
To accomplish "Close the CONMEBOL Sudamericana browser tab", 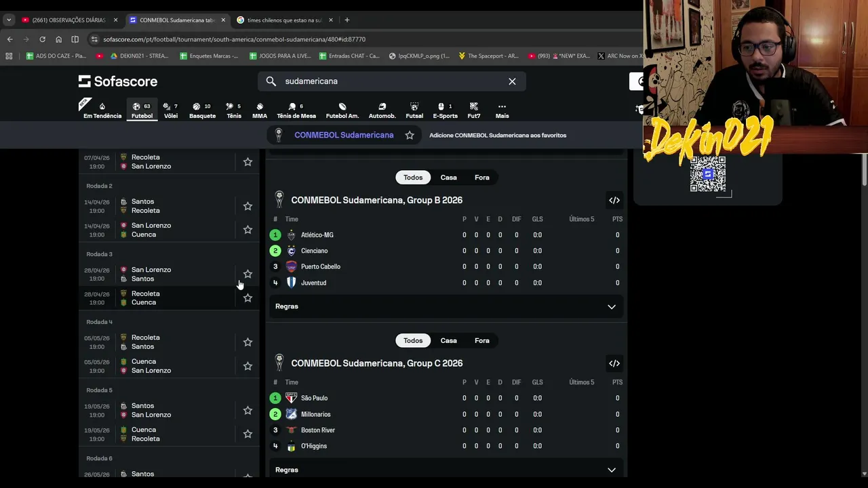I will [223, 20].
